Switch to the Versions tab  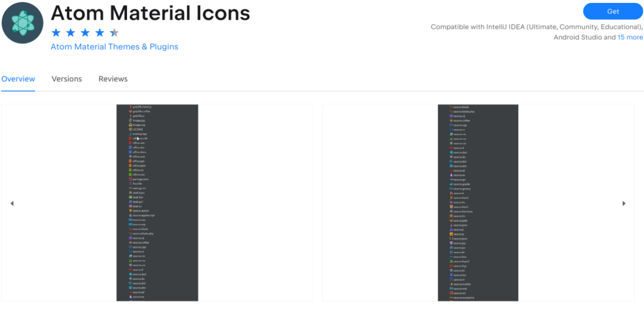pos(67,79)
